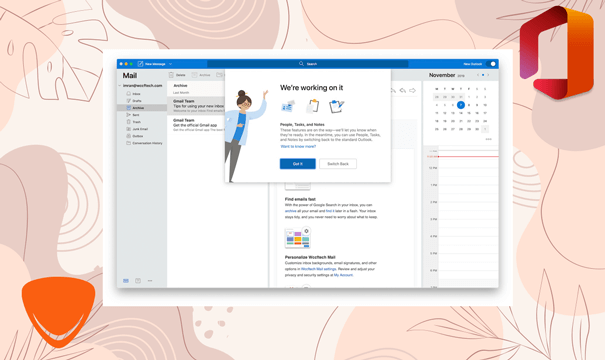Click the 'Last Month' group header

pos(181,93)
